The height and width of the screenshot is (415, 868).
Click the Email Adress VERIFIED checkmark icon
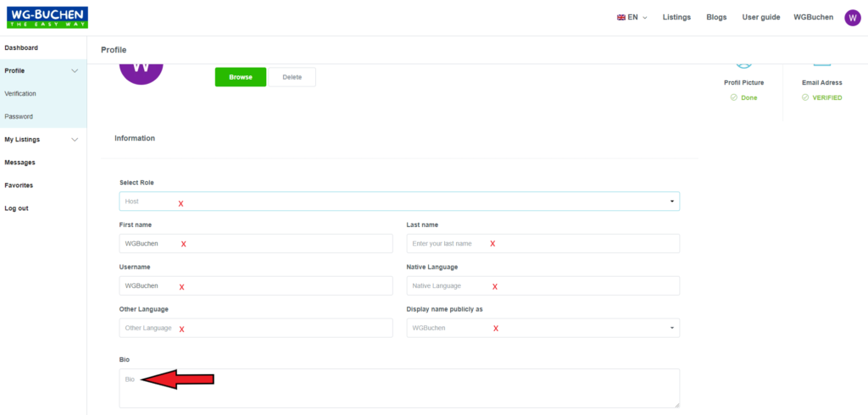[x=805, y=97]
